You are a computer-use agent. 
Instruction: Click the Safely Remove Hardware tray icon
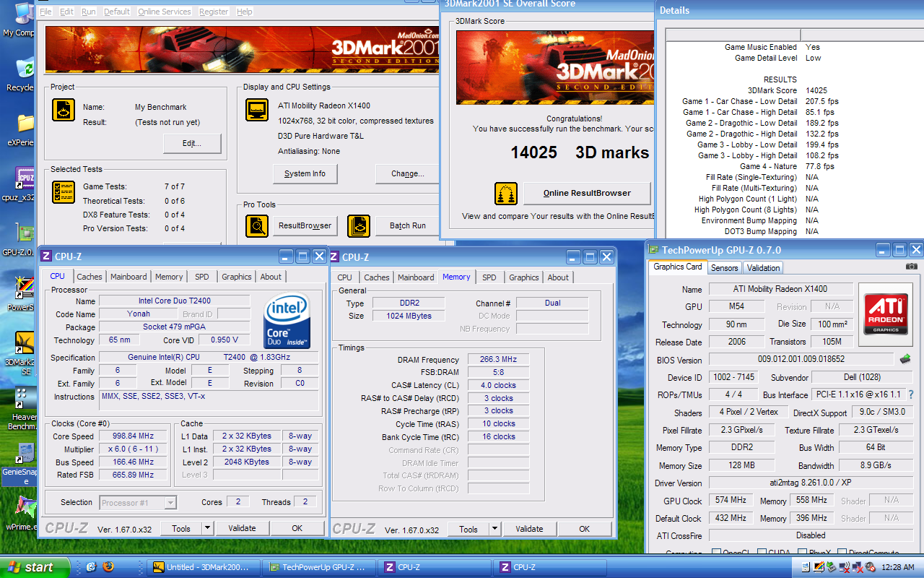[x=832, y=567]
